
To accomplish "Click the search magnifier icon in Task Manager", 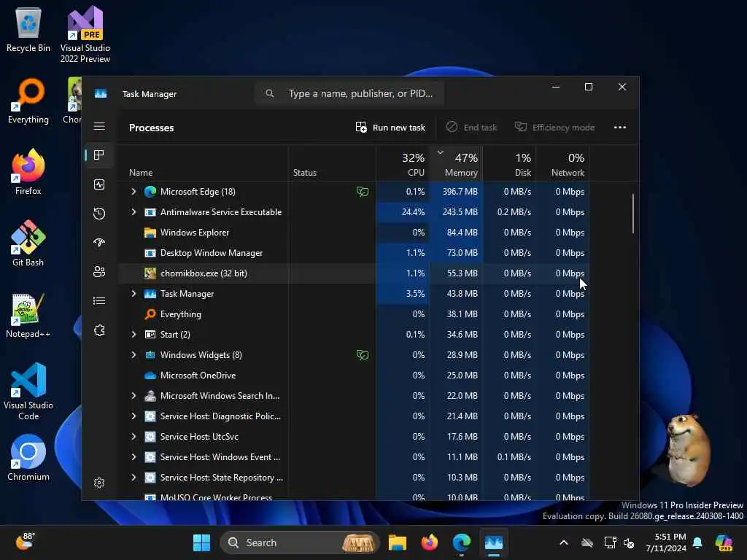I will 270,93.
